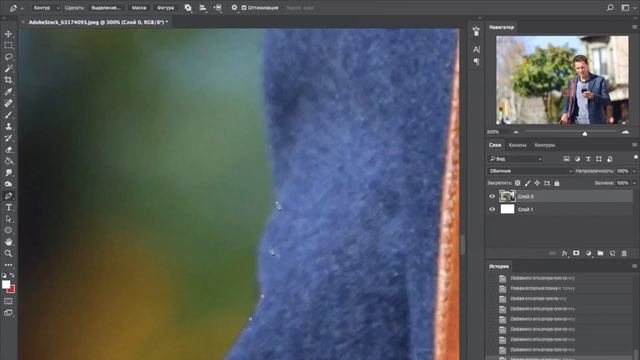The width and height of the screenshot is (640, 360).
Task: Open the search magnifier at top right
Action: [x=610, y=8]
